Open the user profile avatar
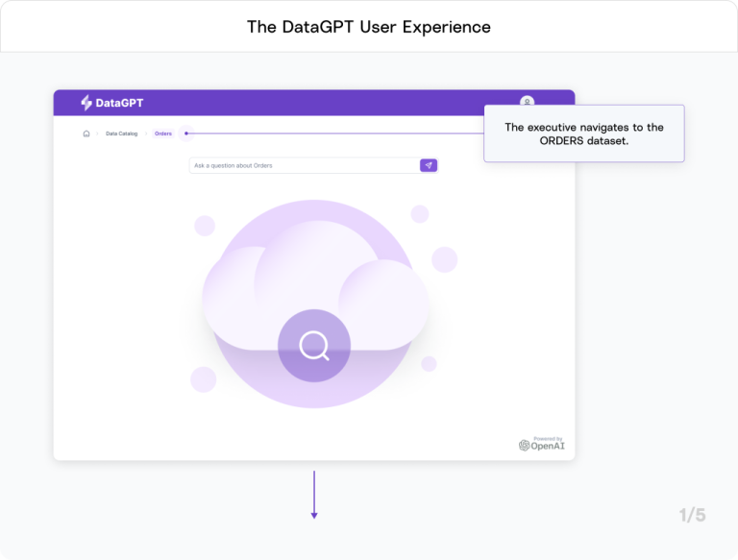The width and height of the screenshot is (738, 560). [x=527, y=101]
